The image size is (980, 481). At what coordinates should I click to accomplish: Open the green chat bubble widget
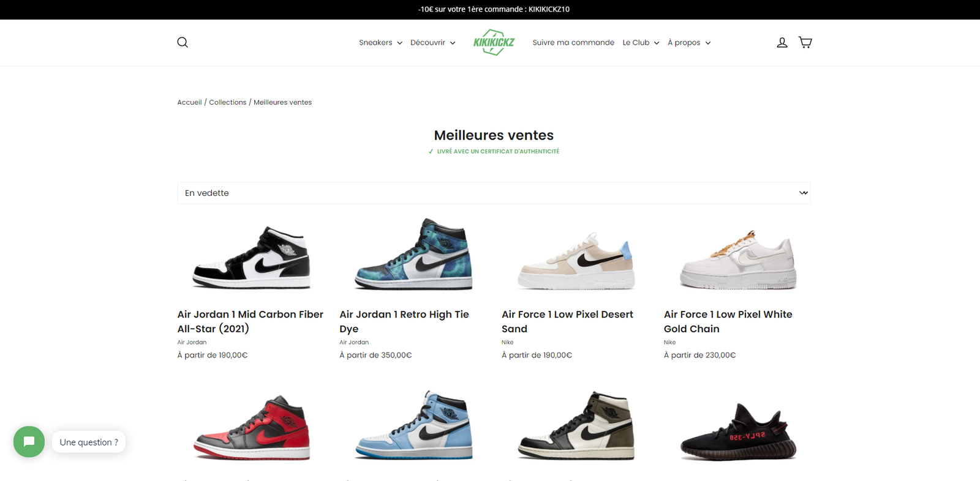pos(29,442)
